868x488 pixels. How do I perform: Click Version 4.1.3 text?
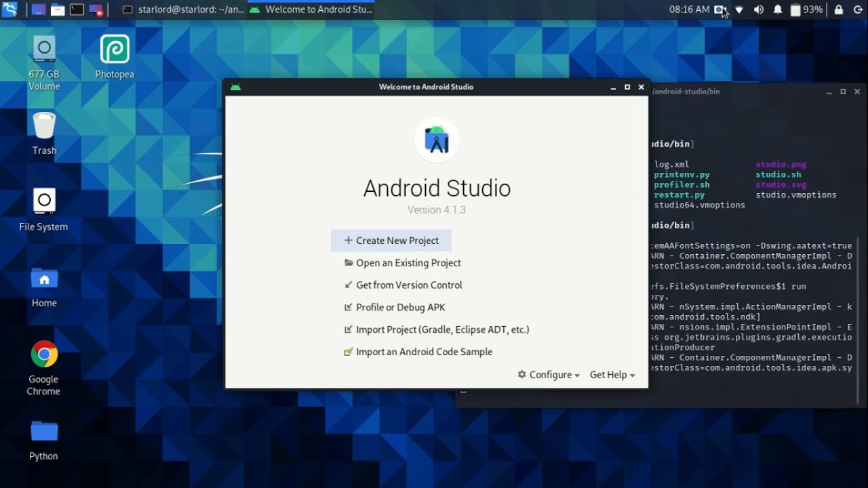437,210
